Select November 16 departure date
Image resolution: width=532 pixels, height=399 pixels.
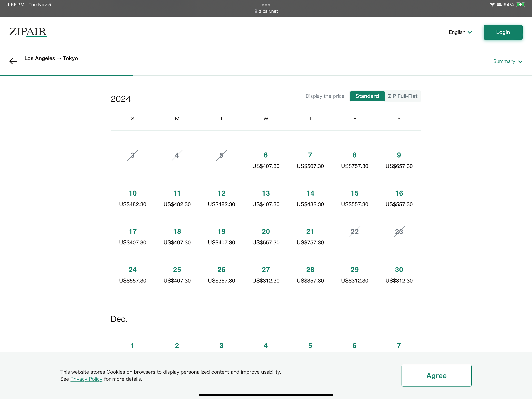399,198
